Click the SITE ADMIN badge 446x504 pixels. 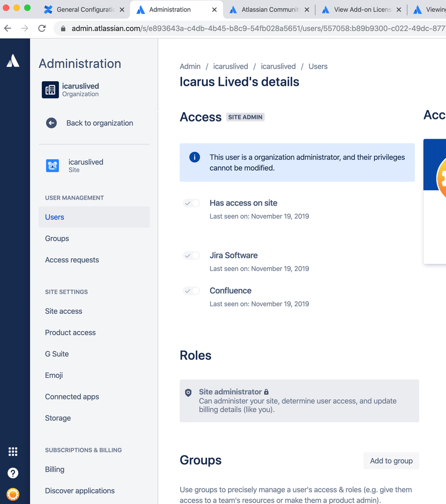click(245, 117)
